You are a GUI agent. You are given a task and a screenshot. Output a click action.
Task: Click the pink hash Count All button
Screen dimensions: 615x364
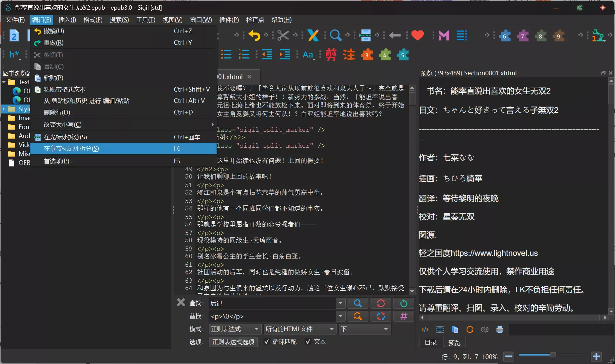(x=403, y=316)
